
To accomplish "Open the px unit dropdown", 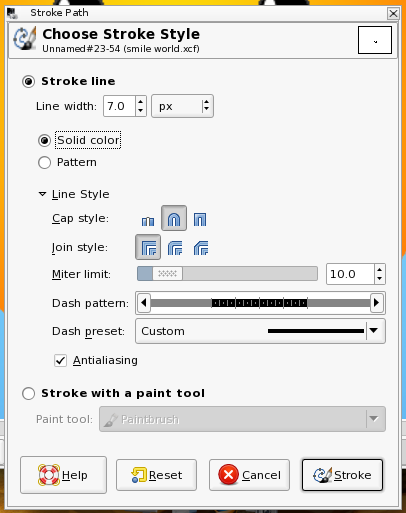I will [182, 106].
